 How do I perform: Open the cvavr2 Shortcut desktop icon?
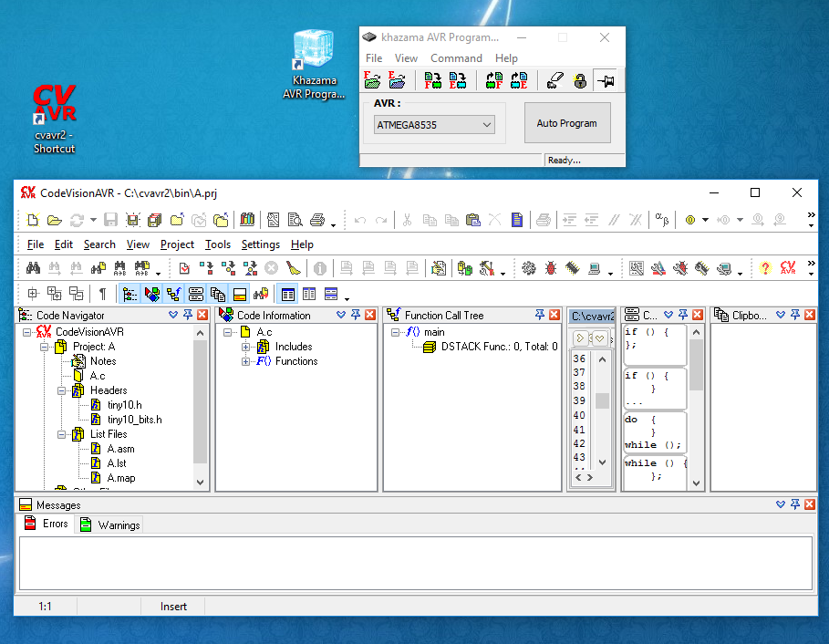55,119
